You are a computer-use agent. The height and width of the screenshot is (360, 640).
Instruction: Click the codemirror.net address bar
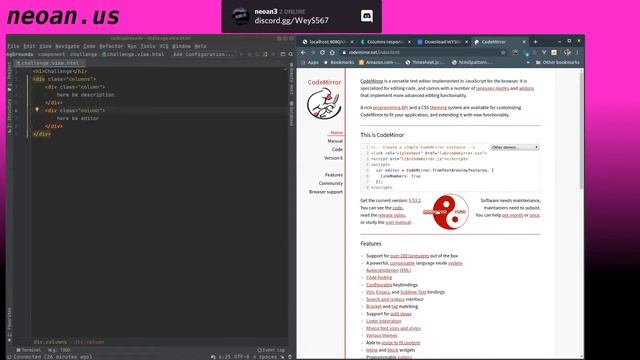[424, 52]
